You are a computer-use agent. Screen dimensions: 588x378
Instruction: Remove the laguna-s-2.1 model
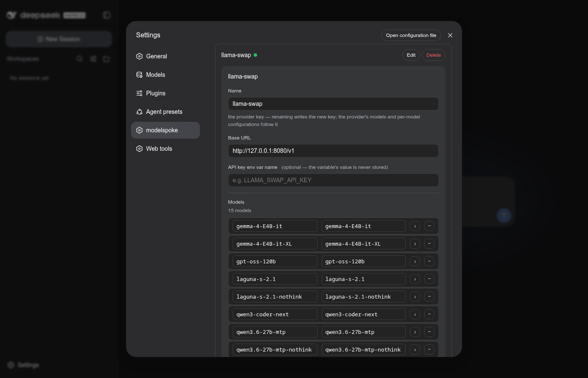[x=429, y=279]
